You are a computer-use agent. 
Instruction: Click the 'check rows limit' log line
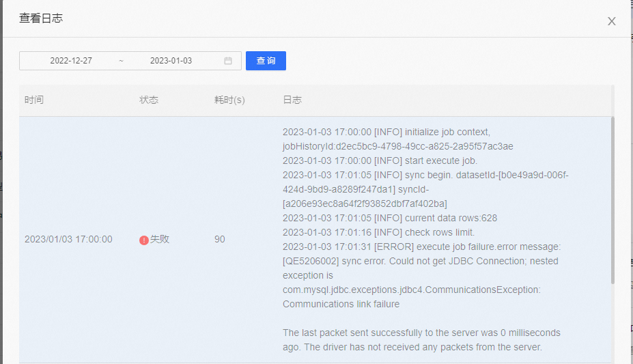tap(378, 232)
